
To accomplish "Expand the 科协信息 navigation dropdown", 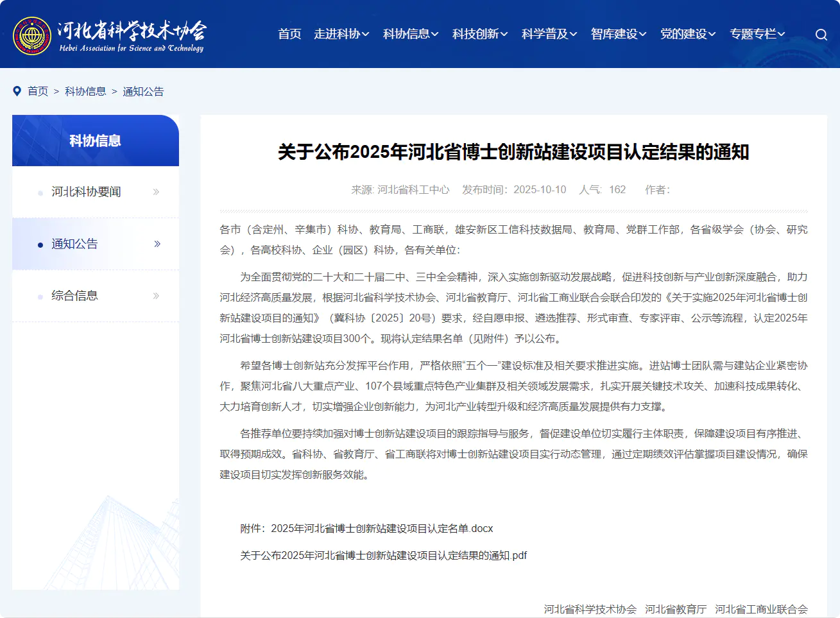I will 410,34.
